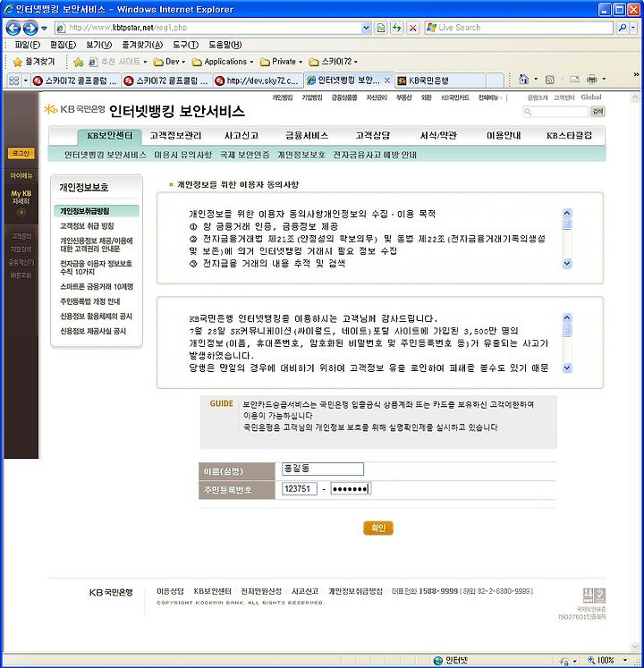Select 신용정보 제공사실 공시 item

coord(93,331)
